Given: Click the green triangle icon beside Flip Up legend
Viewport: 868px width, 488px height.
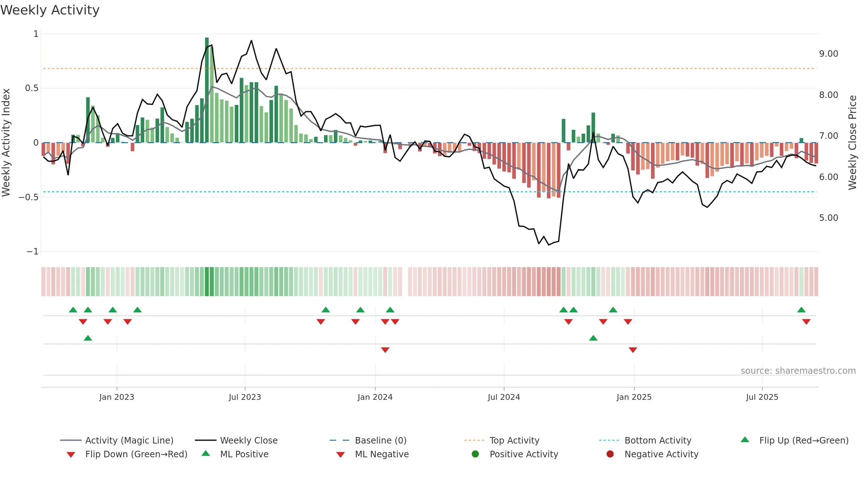Looking at the screenshot, I should tap(745, 440).
